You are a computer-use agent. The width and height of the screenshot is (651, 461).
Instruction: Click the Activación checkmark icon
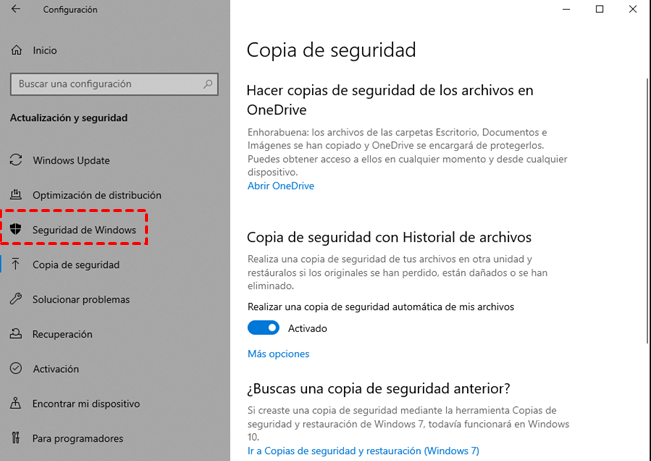pos(16,369)
